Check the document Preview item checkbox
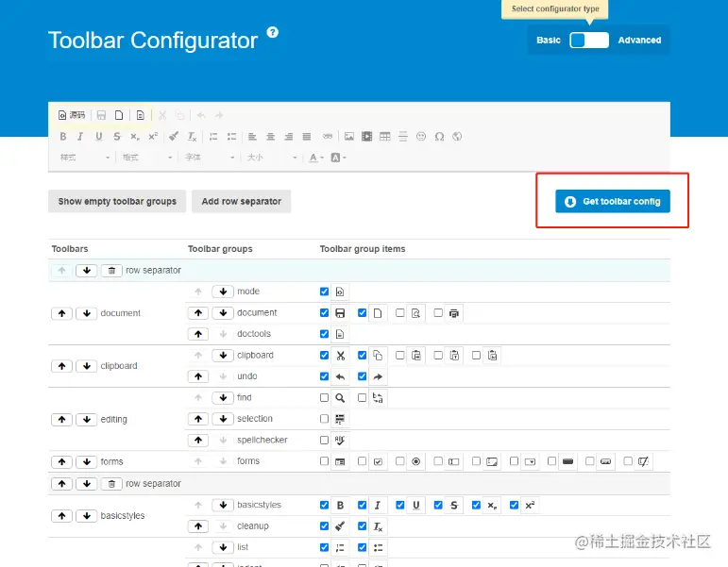 pos(399,312)
